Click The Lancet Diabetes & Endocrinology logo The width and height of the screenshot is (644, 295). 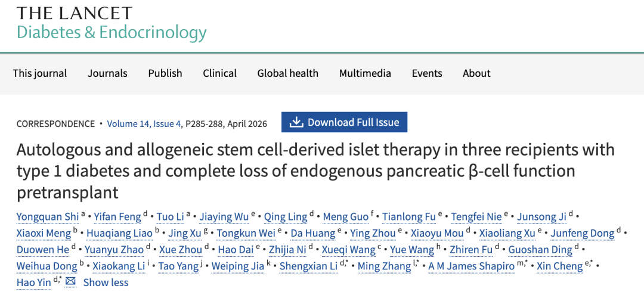click(112, 23)
